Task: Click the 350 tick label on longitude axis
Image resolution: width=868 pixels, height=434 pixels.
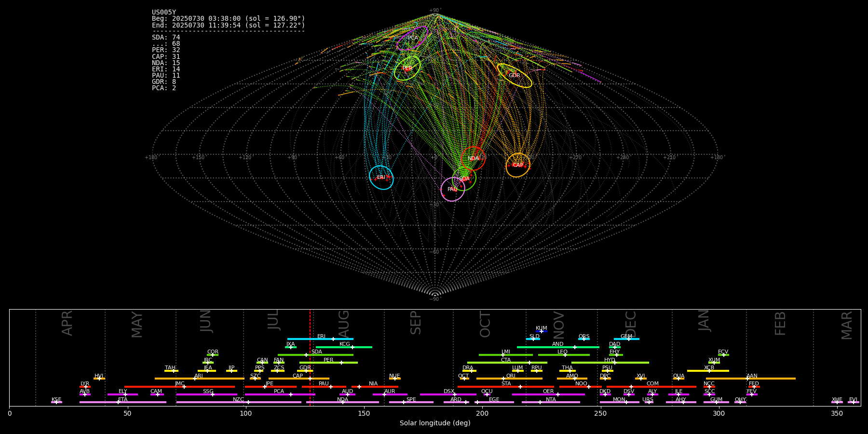Action: point(837,413)
